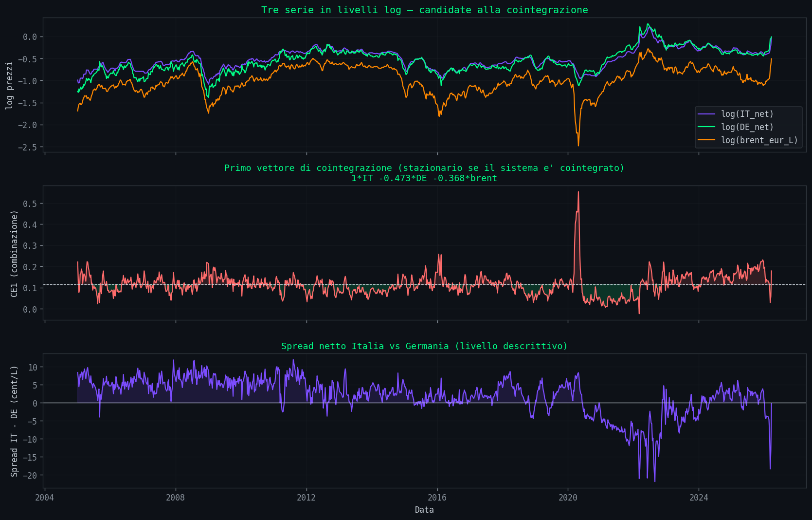Click the 2012 tick label on the bottom axis
Screen dimensions: 812x520
[306, 498]
